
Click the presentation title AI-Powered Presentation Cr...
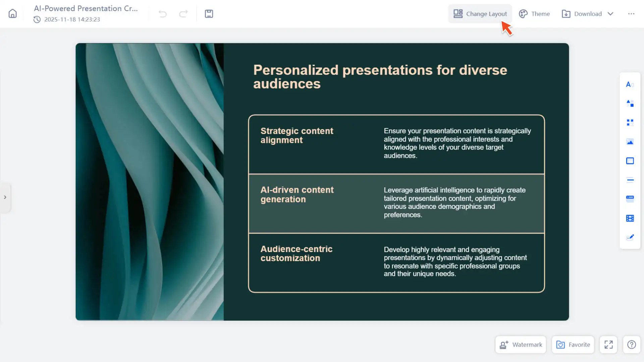pyautogui.click(x=86, y=8)
